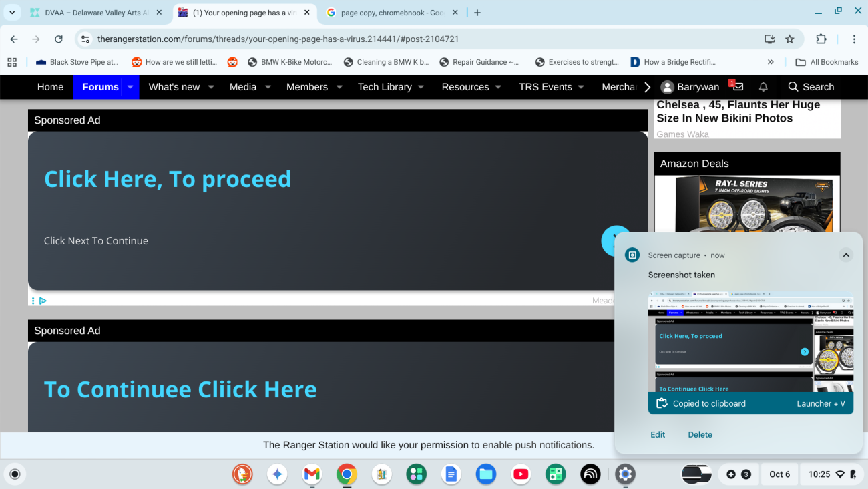The width and height of the screenshot is (868, 489).
Task: Bookmark this page with the star icon
Action: point(790,39)
